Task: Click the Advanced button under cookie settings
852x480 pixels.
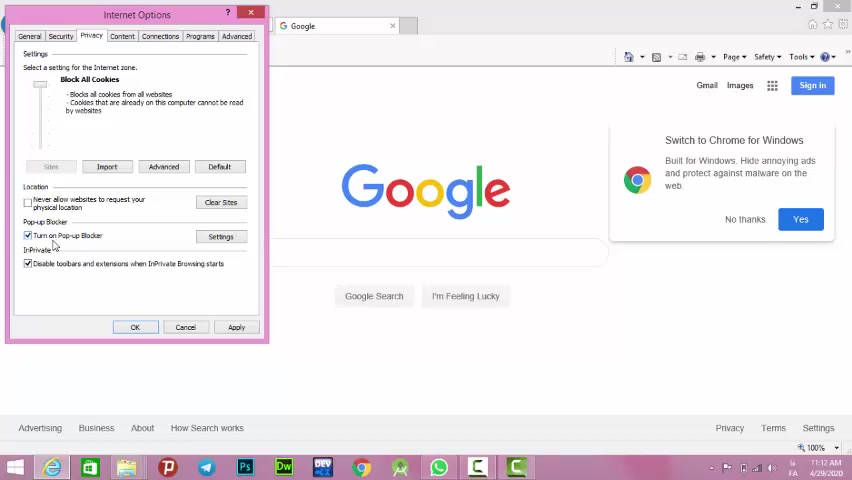Action: coord(164,167)
